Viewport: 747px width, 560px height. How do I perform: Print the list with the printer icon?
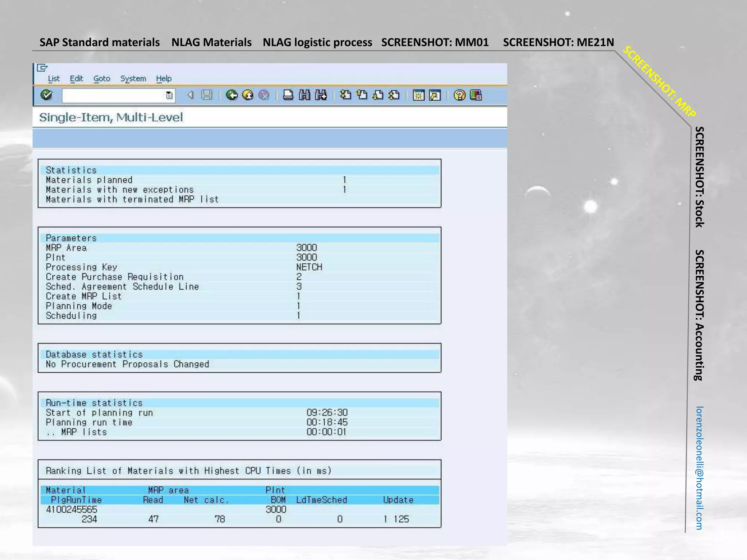click(288, 95)
